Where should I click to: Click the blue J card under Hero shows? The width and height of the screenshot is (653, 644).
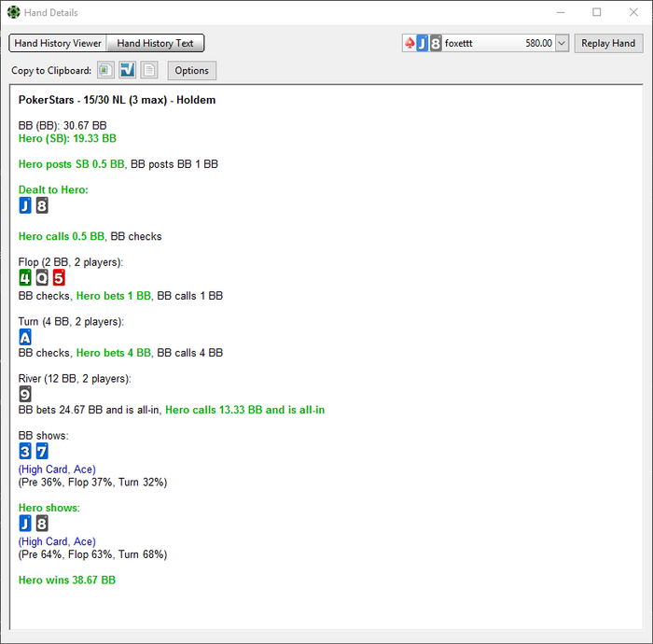coord(25,524)
